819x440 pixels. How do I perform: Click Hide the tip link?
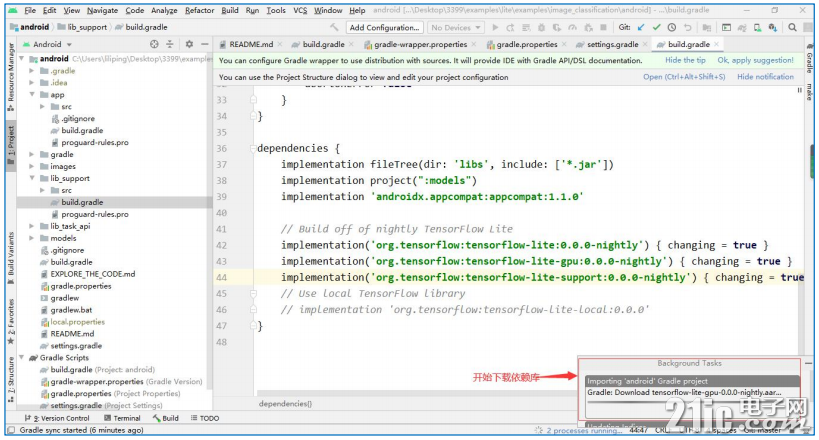coord(685,60)
